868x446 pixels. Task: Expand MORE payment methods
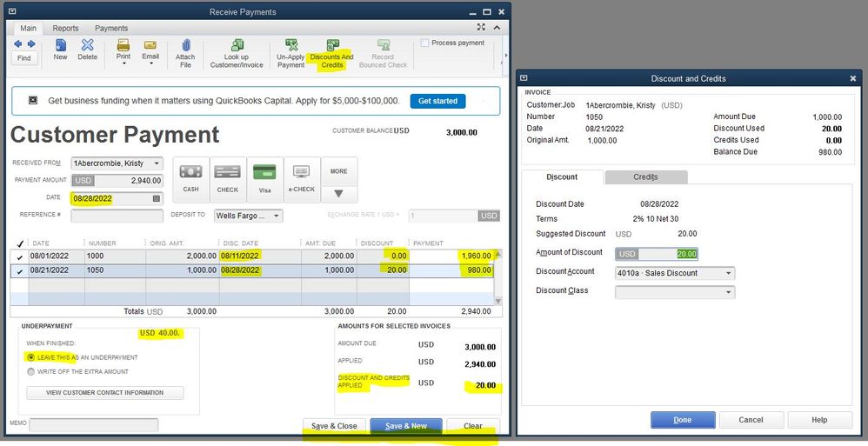(339, 179)
